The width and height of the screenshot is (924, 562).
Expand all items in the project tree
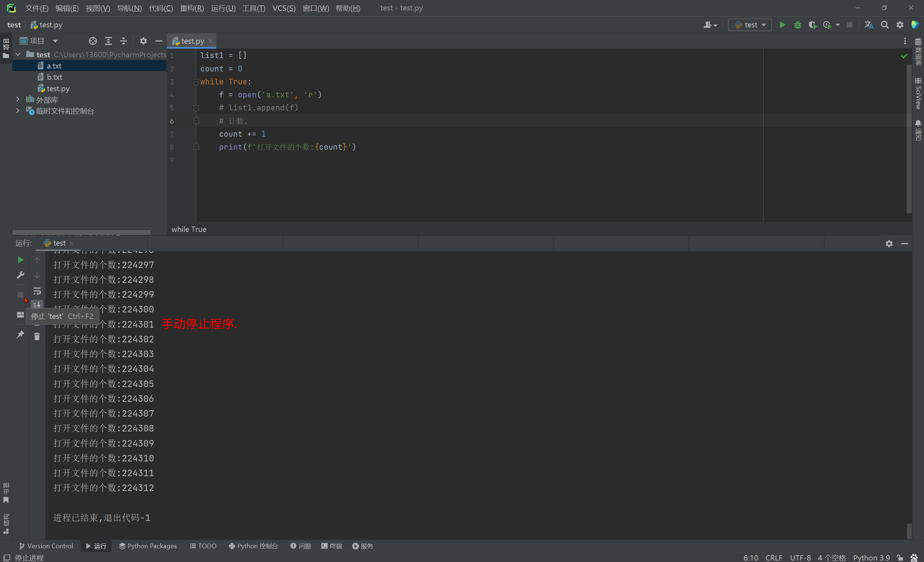pos(108,41)
